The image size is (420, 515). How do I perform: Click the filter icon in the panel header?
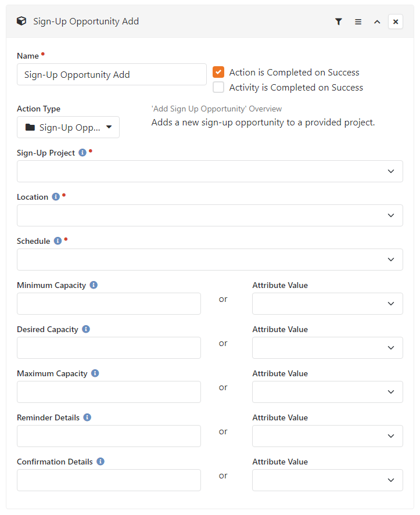[339, 21]
